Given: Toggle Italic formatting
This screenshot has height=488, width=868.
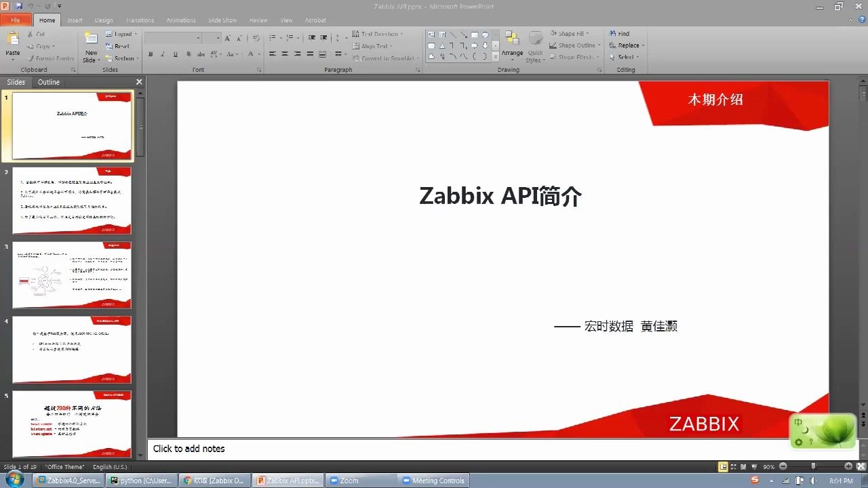Looking at the screenshot, I should 163,54.
